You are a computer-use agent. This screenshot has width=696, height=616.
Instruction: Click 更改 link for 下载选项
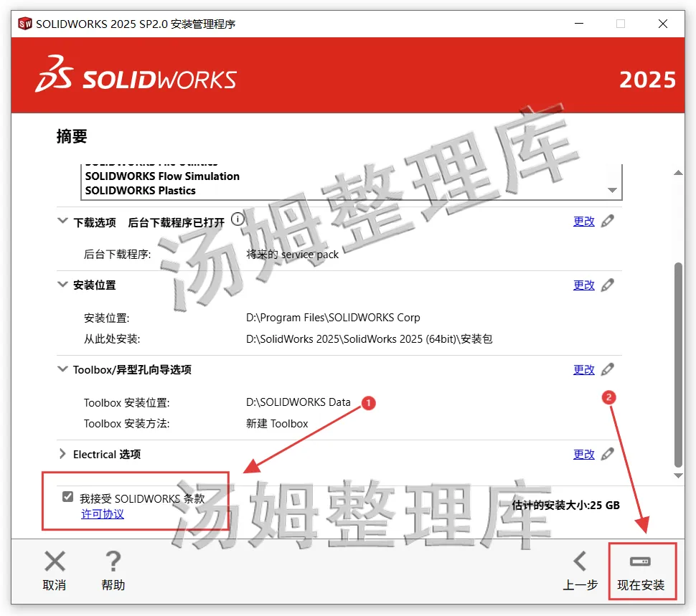[x=583, y=222]
